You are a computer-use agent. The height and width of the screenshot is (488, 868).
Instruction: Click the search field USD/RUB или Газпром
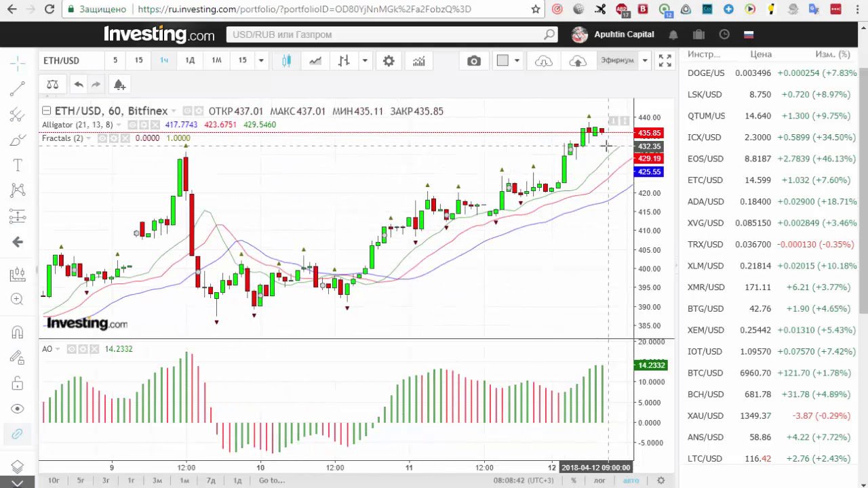pyautogui.click(x=392, y=35)
